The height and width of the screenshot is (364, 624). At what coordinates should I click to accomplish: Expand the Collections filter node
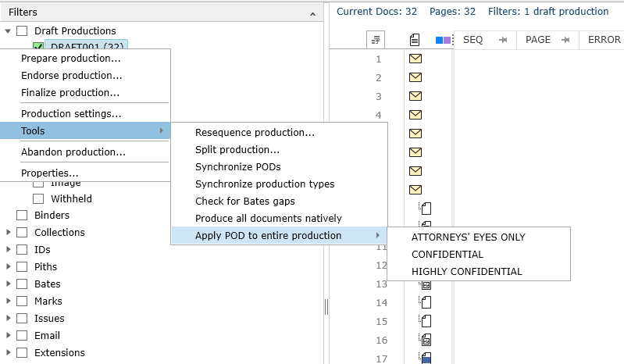coord(9,233)
